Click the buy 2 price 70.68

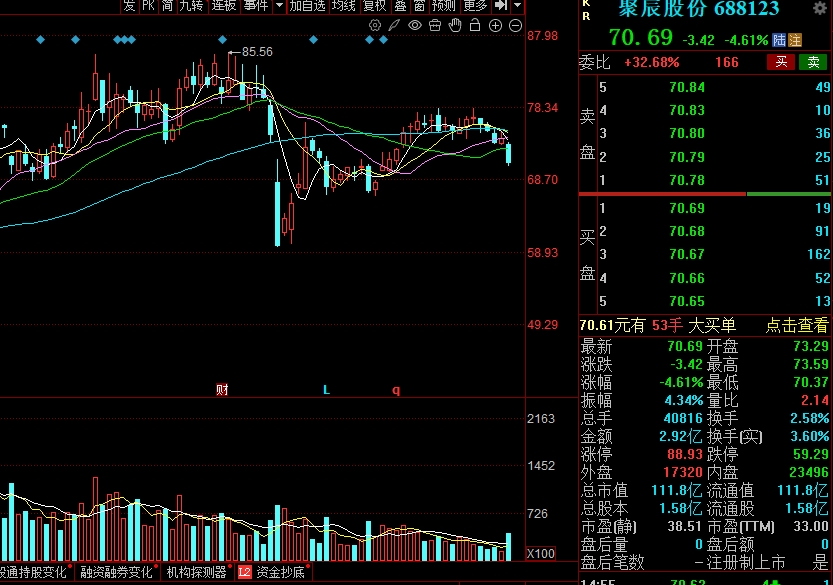[x=687, y=231]
